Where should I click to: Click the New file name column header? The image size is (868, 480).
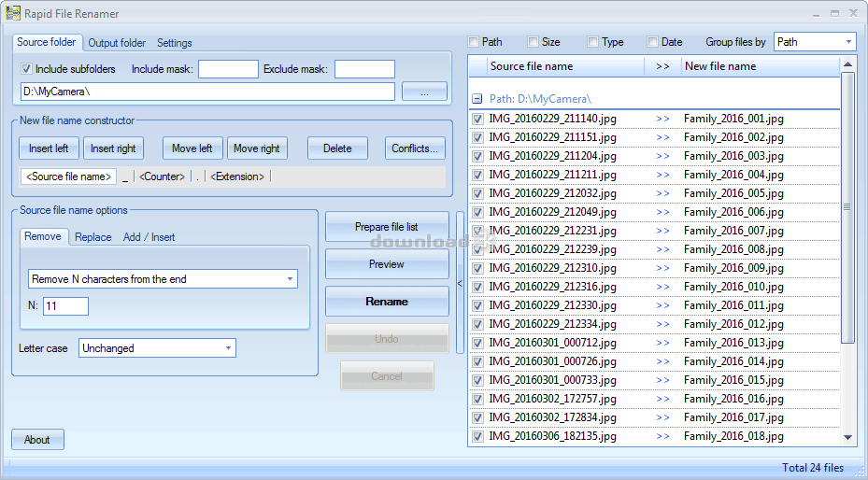[x=760, y=66]
